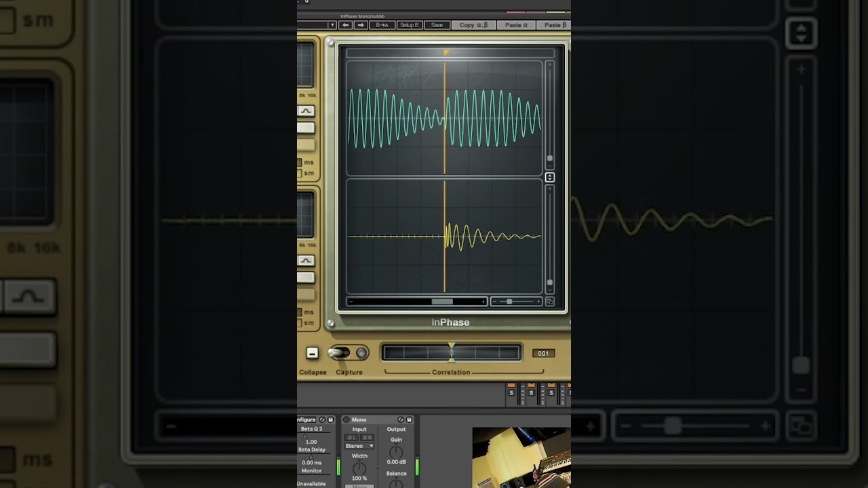Viewport: 868px width, 488px height.
Task: Click the Monitor parameter label
Action: (x=312, y=470)
